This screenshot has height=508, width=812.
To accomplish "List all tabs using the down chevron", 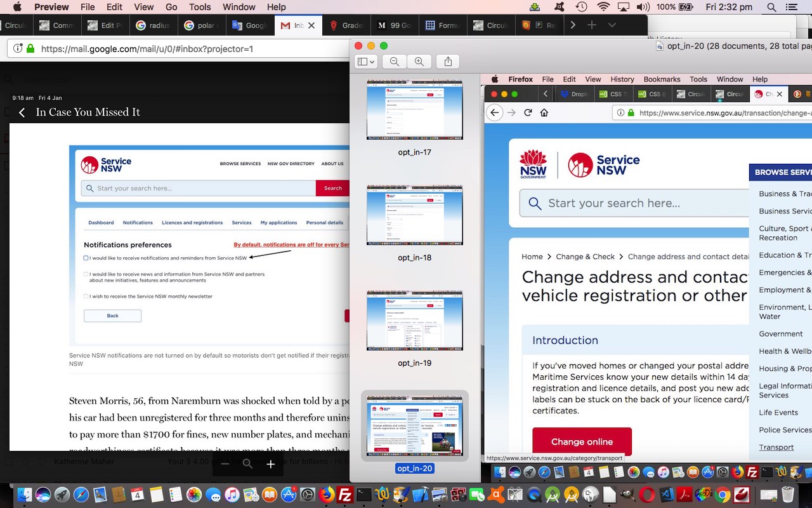I will point(612,25).
